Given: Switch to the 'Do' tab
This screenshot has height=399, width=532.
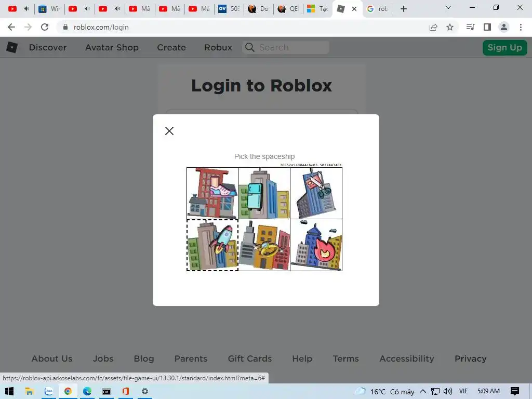Looking at the screenshot, I should (x=258, y=9).
